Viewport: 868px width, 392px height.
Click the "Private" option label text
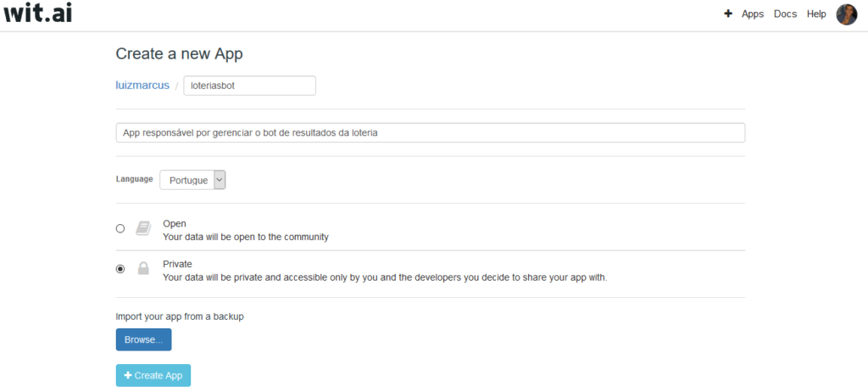[177, 264]
